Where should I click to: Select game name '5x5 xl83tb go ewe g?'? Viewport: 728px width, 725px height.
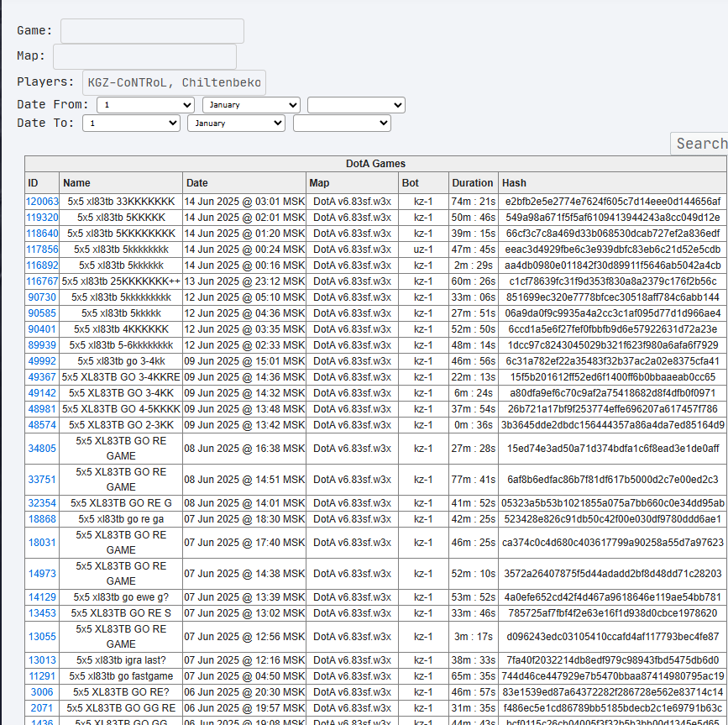121,597
